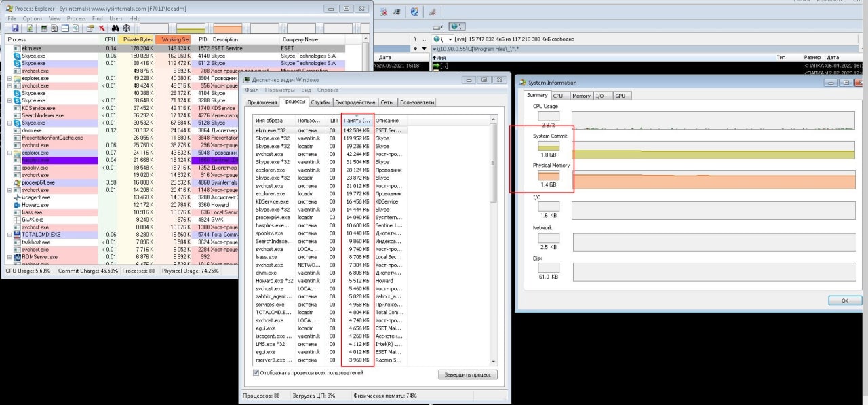
Task: Click the explorer.exe folder icon for PID 3904
Action: pyautogui.click(x=17, y=78)
